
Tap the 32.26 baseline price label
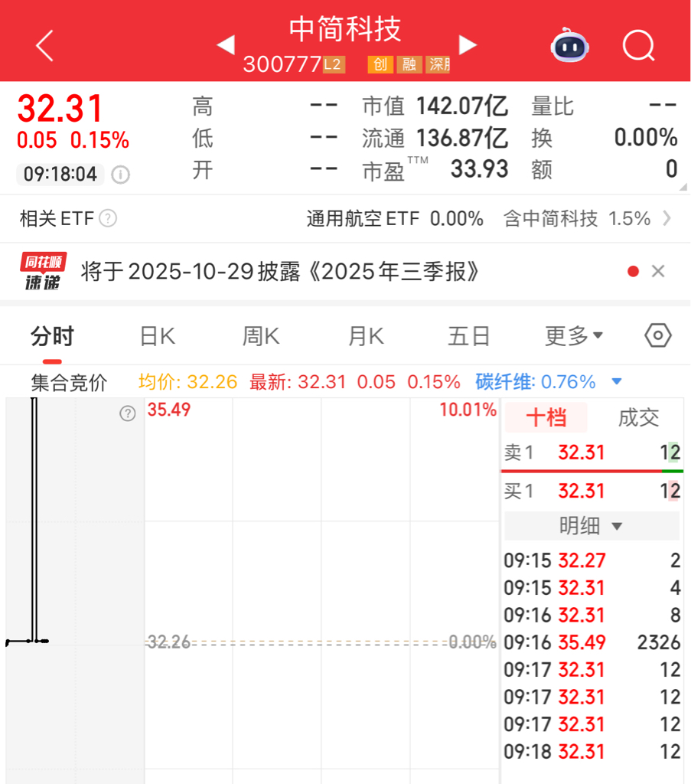(168, 642)
